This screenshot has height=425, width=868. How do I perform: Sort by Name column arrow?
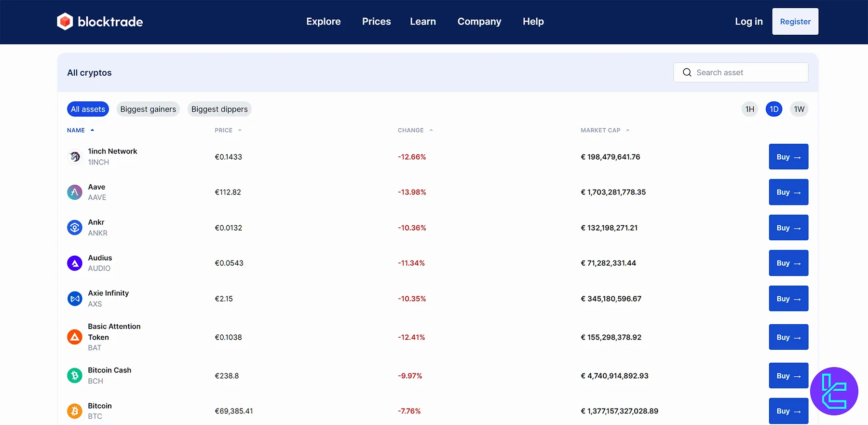coord(92,130)
